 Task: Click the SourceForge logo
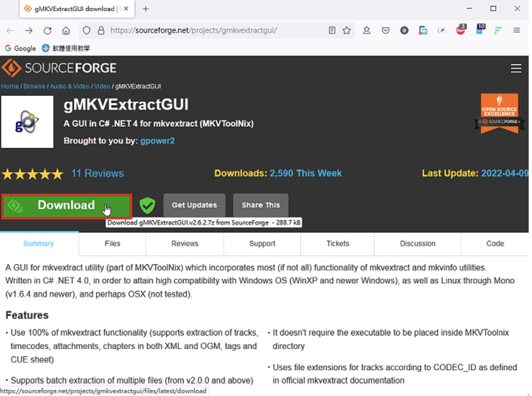(x=59, y=68)
